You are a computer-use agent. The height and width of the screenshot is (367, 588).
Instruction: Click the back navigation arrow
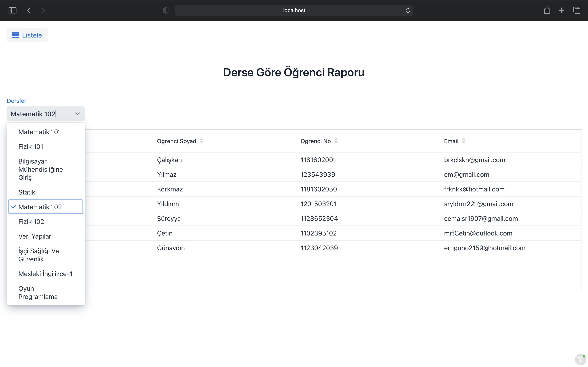(x=29, y=10)
